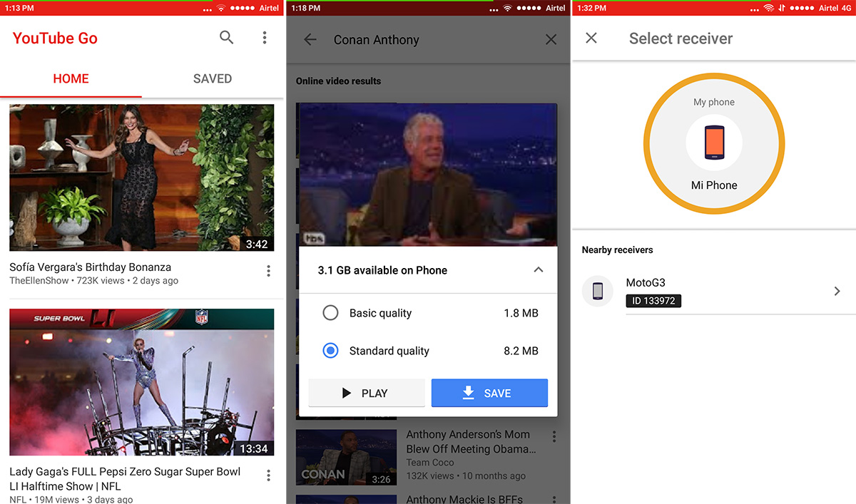Tap the "Online video results" heading
This screenshot has height=504, width=856.
click(x=339, y=81)
